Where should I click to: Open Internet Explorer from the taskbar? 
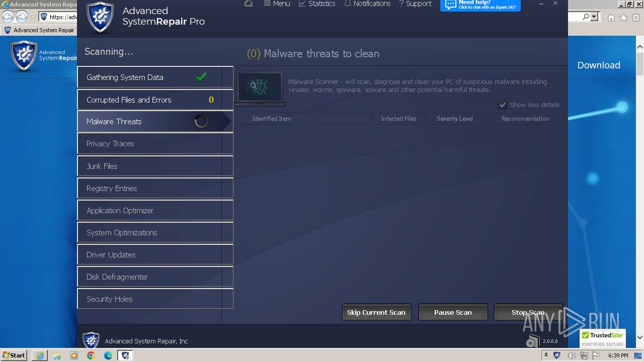point(40,355)
